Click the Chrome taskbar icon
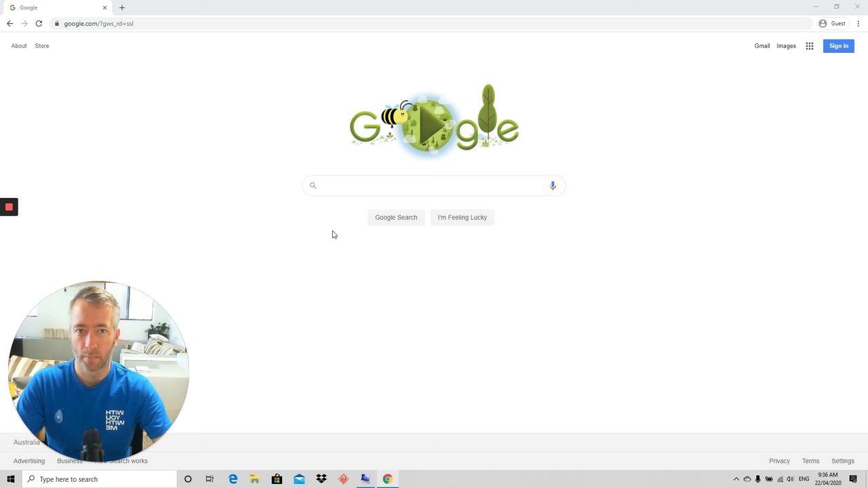 387,479
